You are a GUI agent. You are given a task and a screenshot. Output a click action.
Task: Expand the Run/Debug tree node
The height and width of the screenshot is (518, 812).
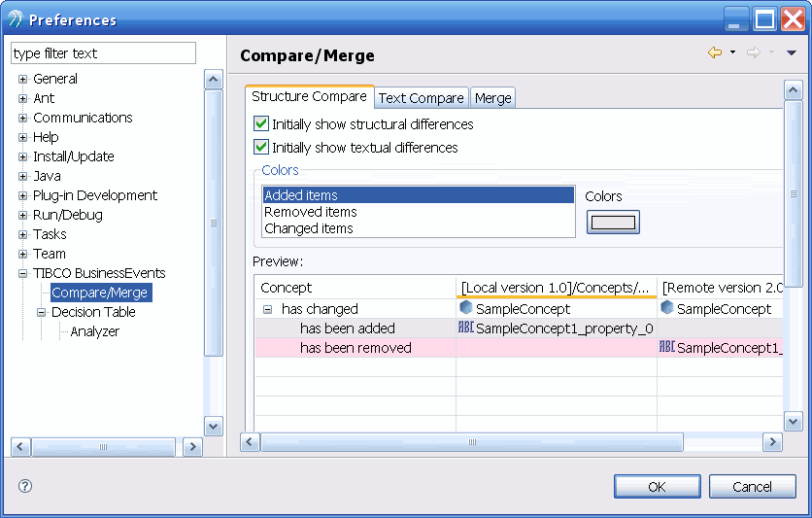click(22, 215)
